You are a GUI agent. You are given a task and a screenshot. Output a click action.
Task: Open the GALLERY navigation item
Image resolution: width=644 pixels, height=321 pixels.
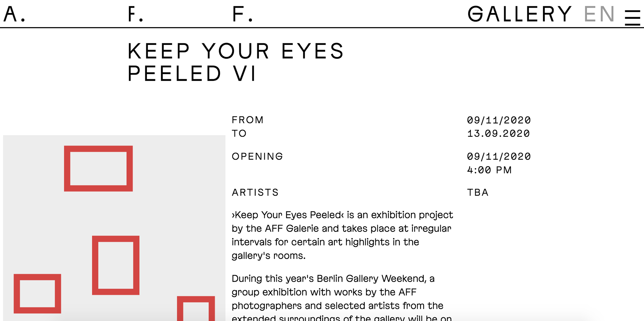point(520,14)
